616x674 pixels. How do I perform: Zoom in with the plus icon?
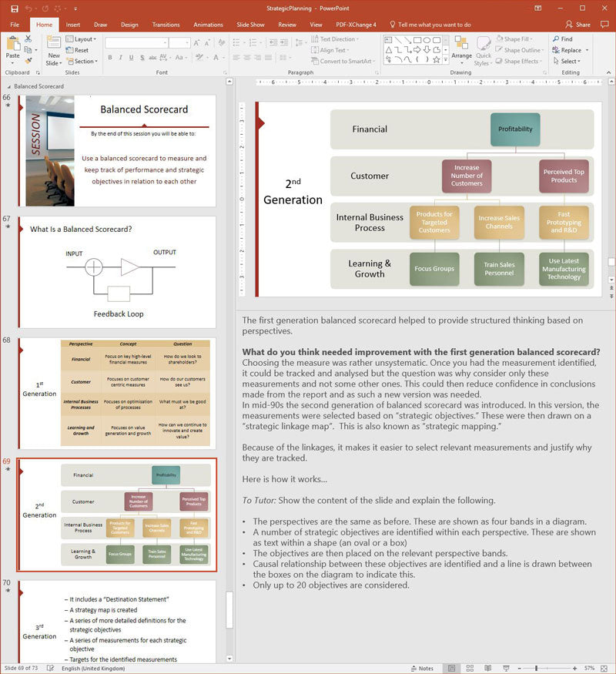pyautogui.click(x=574, y=669)
